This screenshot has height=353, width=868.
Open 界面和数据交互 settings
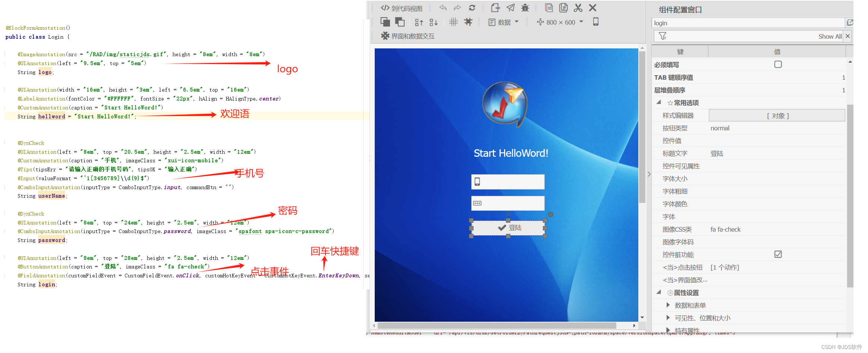pos(408,36)
